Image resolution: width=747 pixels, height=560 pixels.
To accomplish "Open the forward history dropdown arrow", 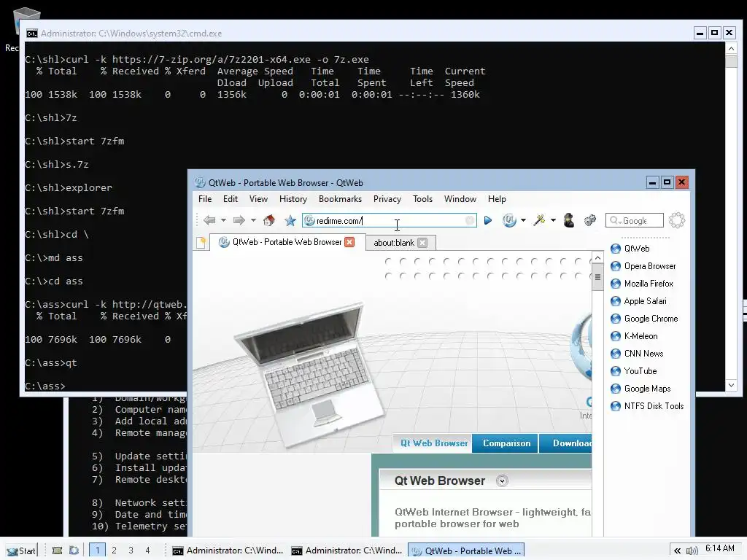I will pyautogui.click(x=253, y=220).
